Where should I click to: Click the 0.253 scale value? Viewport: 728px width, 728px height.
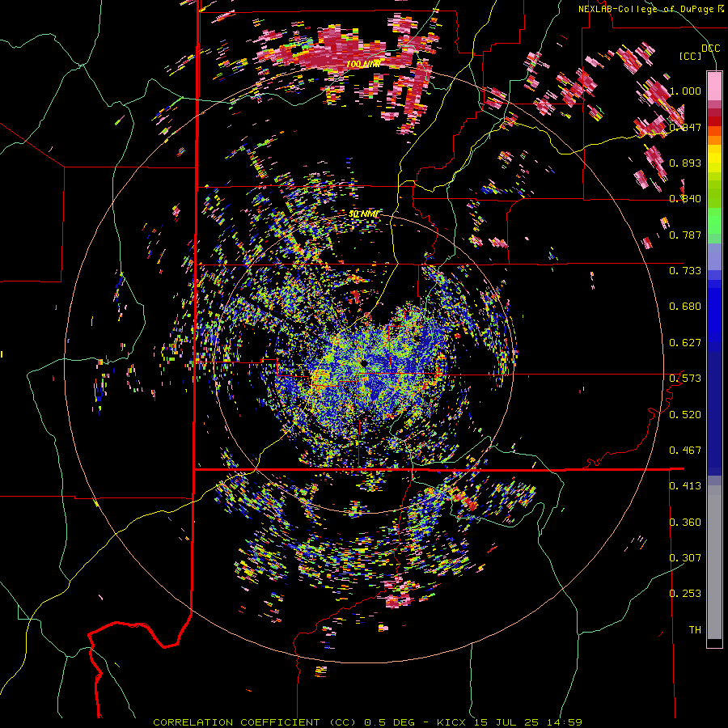685,594
